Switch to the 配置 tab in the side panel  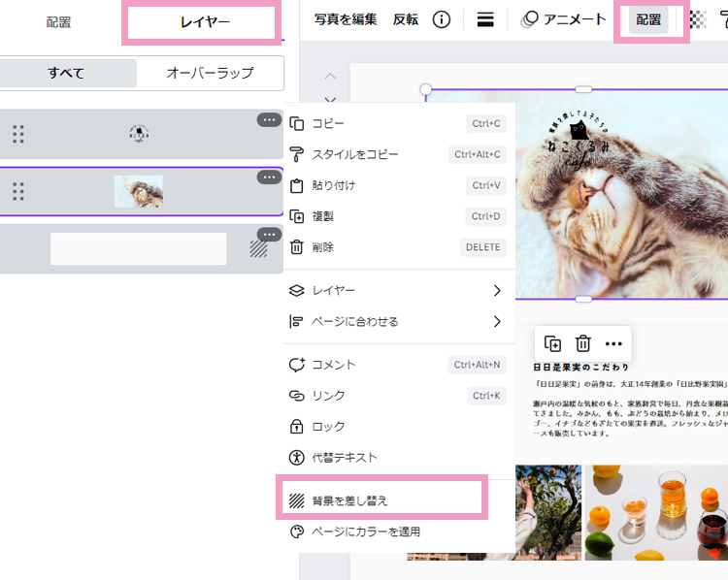pyautogui.click(x=58, y=21)
